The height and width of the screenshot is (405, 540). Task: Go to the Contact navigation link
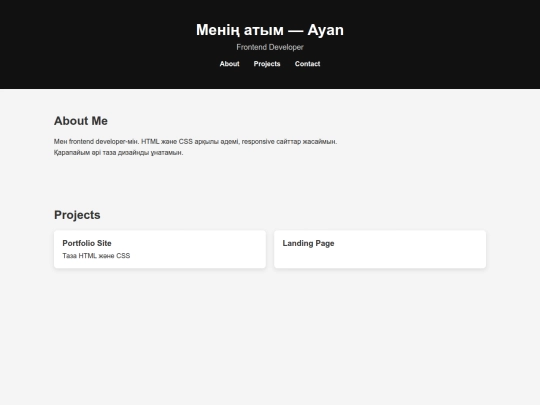[308, 64]
